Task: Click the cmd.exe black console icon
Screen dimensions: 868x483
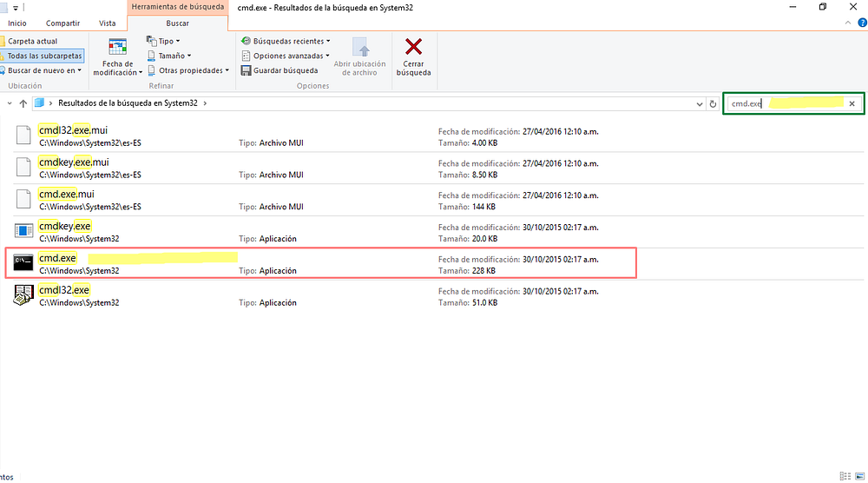Action: (23, 262)
